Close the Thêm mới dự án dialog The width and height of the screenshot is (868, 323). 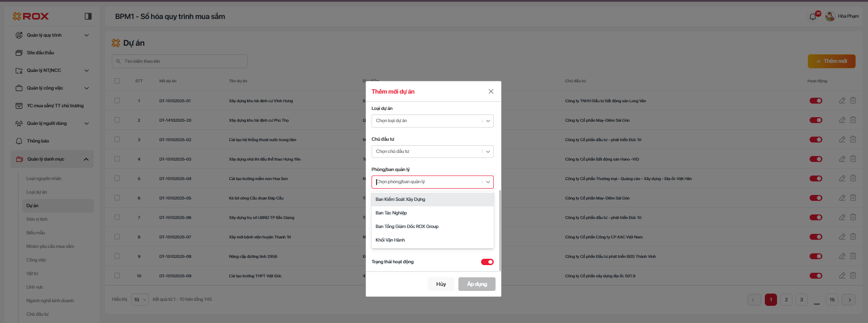491,91
